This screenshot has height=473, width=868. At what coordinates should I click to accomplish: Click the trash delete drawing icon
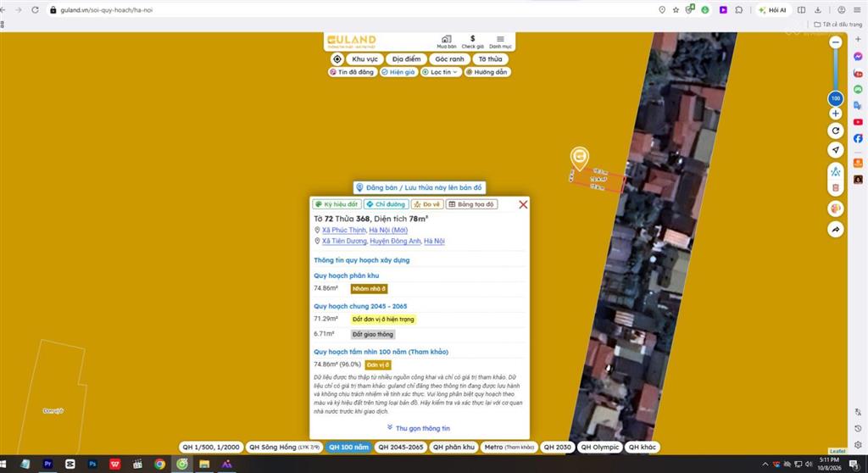pyautogui.click(x=835, y=188)
